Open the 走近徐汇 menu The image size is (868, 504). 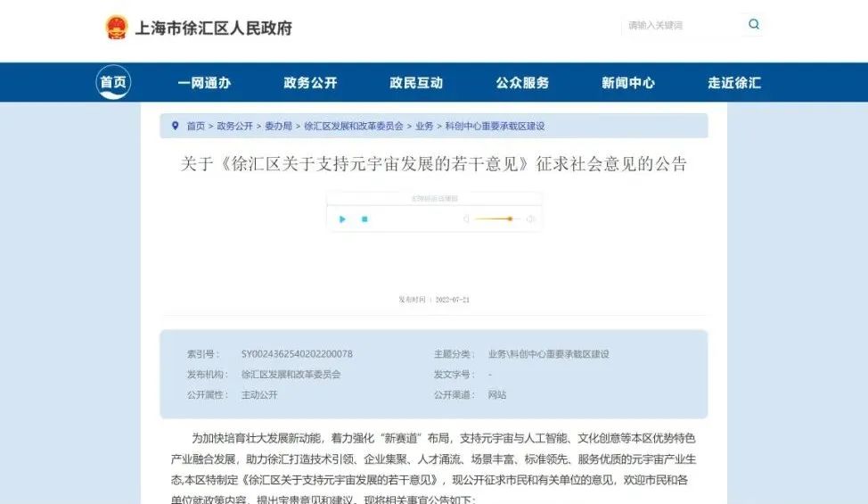point(734,83)
